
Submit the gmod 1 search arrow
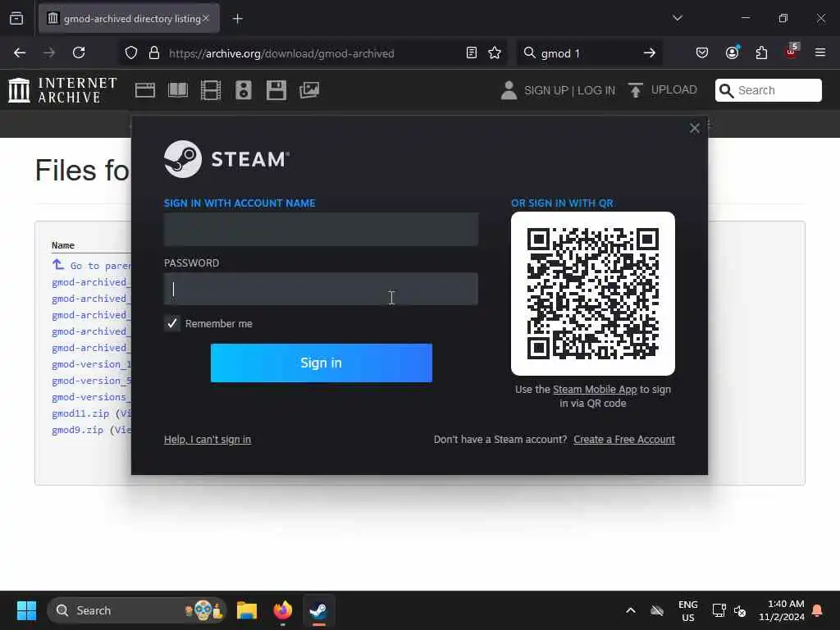coord(650,52)
